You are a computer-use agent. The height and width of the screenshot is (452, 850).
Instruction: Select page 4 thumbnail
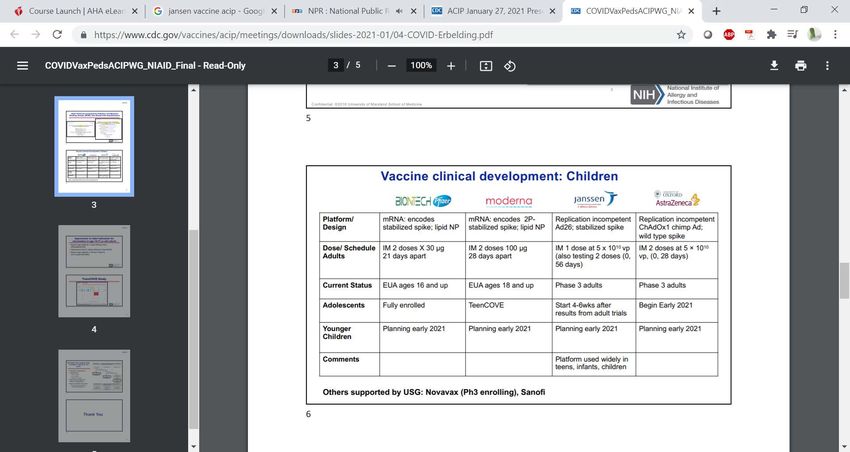pos(94,271)
